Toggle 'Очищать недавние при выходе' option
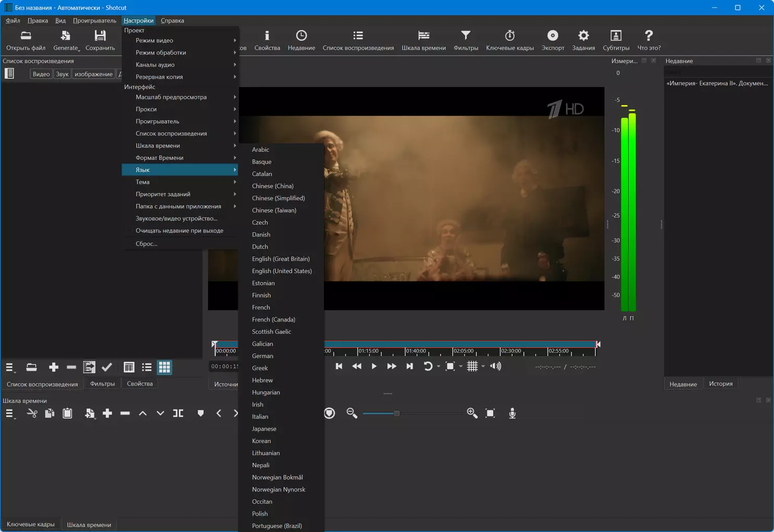This screenshot has width=774, height=532. (x=179, y=231)
